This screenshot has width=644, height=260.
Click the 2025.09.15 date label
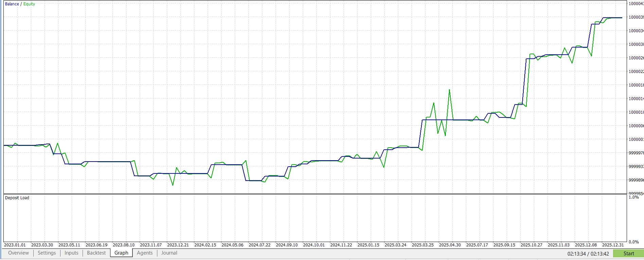(x=504, y=245)
